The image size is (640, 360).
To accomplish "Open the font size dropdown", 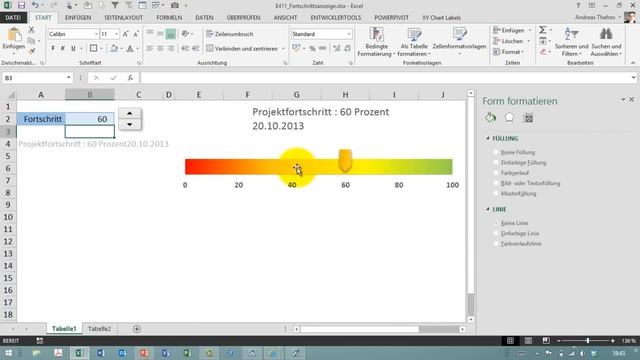I will 116,34.
